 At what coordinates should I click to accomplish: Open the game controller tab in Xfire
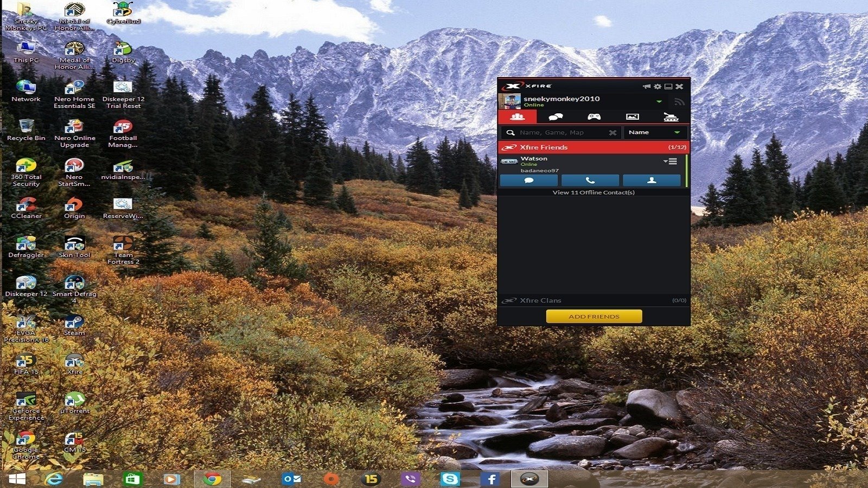[594, 115]
